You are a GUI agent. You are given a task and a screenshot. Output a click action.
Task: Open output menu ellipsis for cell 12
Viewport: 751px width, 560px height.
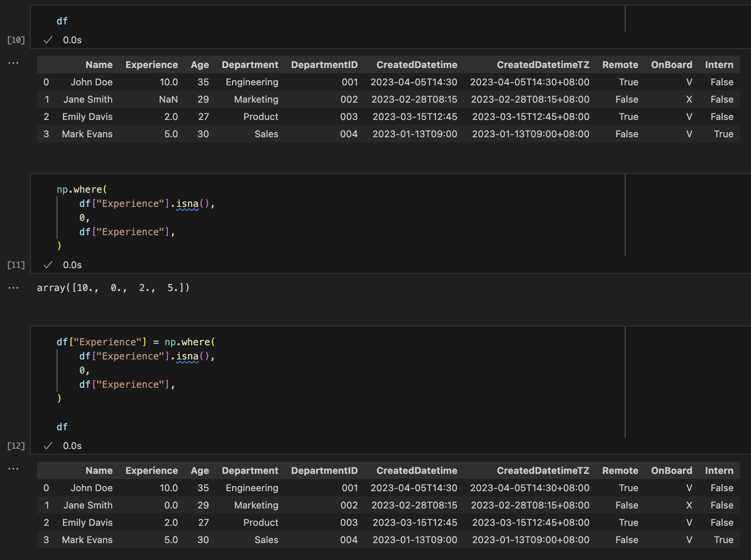tap(13, 469)
